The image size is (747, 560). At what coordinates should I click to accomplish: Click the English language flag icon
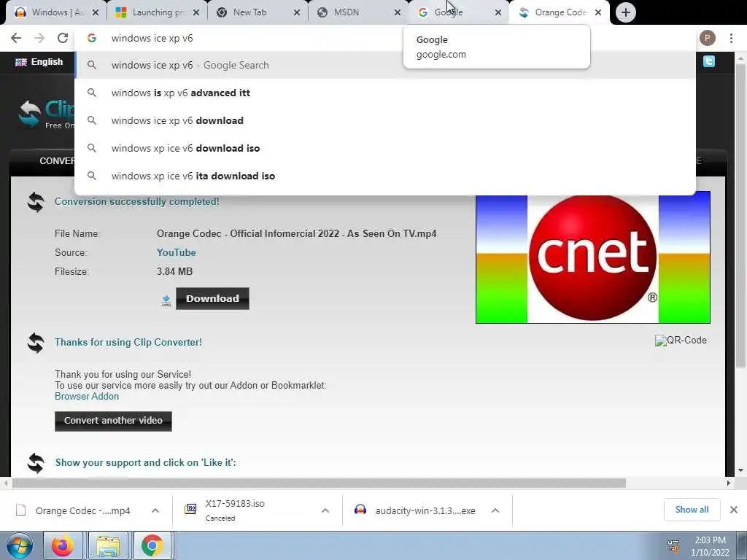pos(21,62)
